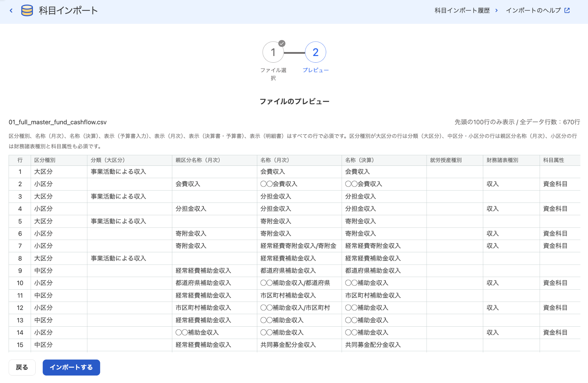Click row 9 都道府県補助金収入 monthly name cell
Screen dimensions: 588x383
click(x=299, y=271)
